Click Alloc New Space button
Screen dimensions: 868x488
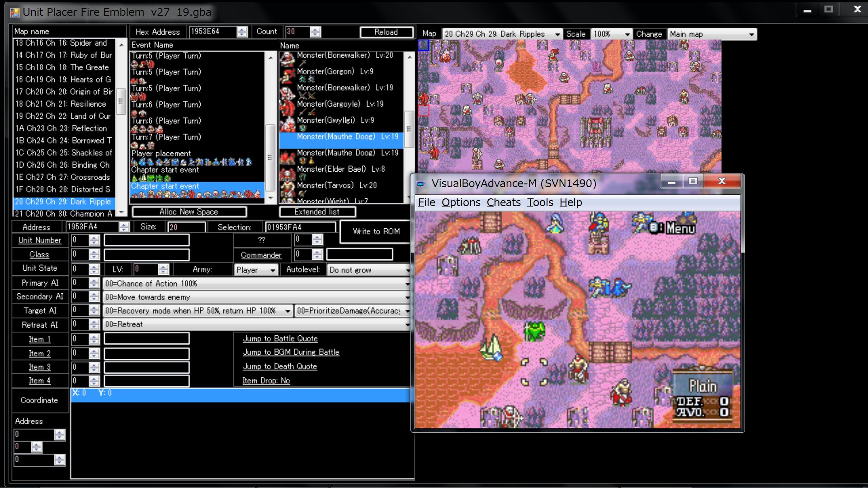[x=189, y=212]
